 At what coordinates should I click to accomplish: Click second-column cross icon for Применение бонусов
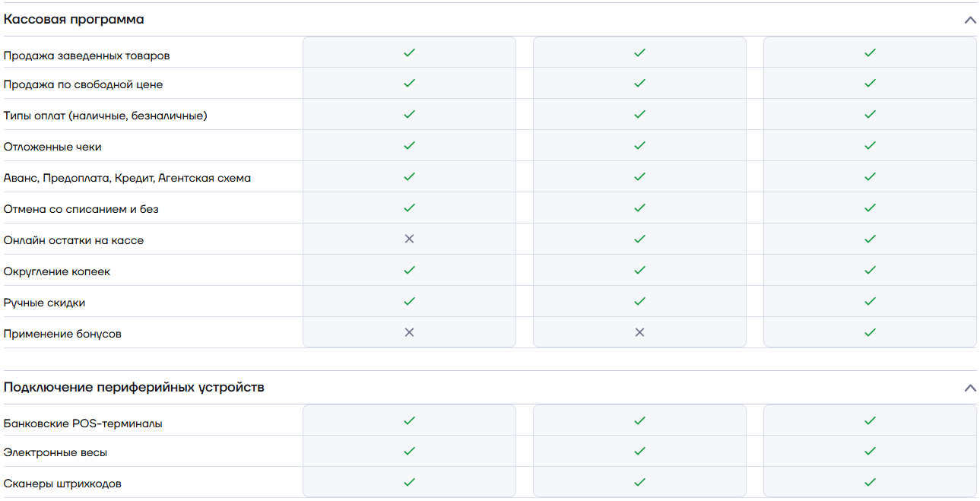coord(639,332)
